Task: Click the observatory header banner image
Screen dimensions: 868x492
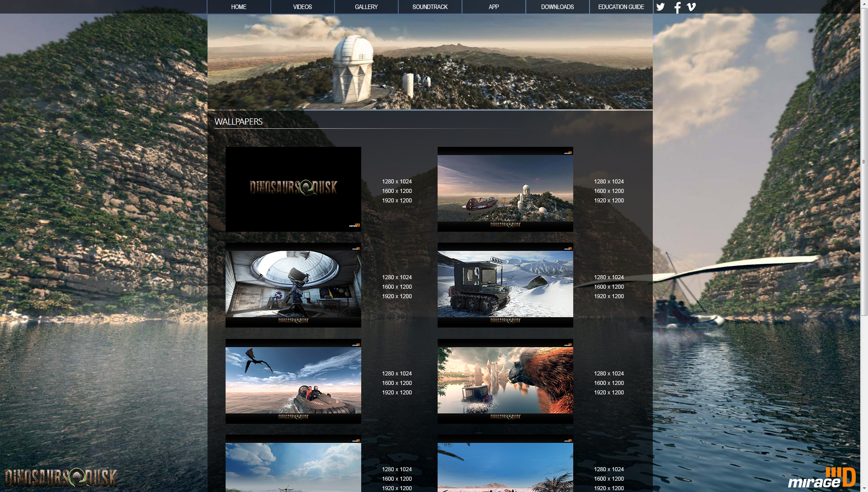Action: point(430,62)
